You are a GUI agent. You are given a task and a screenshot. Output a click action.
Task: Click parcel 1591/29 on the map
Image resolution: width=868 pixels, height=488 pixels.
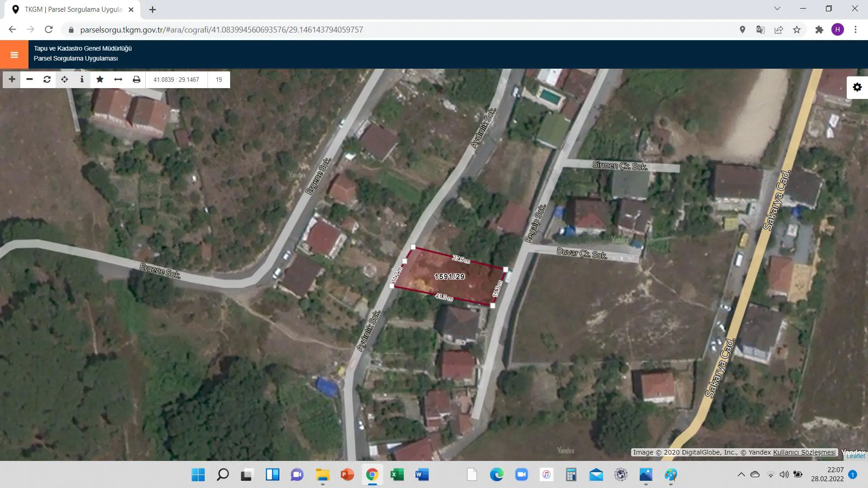tap(449, 277)
